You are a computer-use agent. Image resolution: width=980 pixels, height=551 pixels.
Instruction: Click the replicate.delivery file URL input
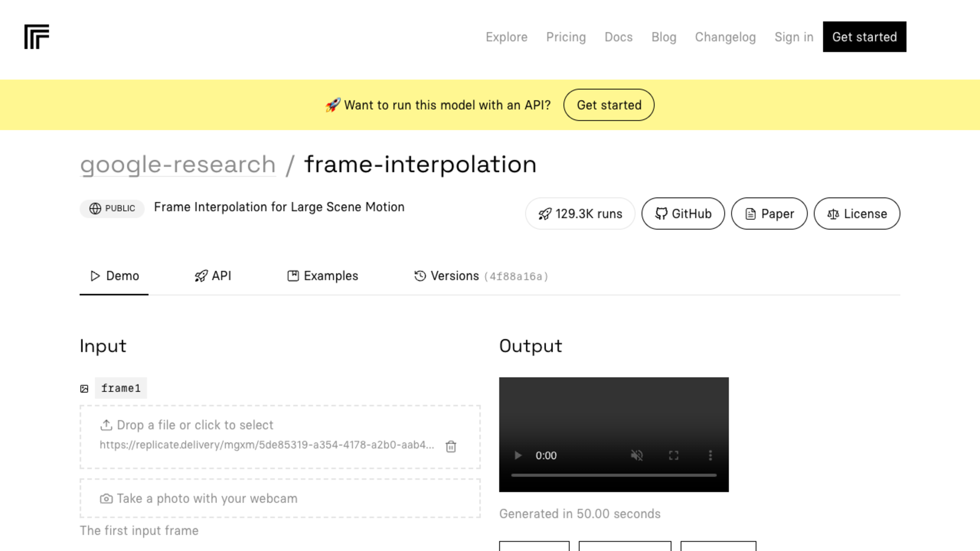coord(268,445)
